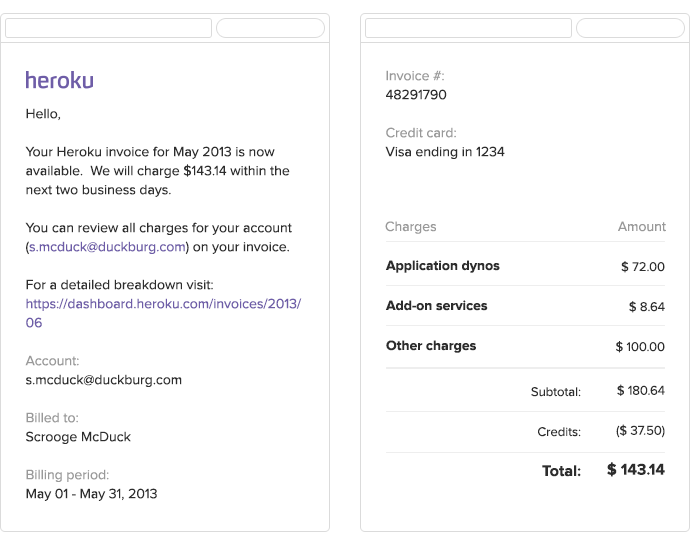
Task: Click the 'Subtotal:' label
Action: pyautogui.click(x=556, y=392)
